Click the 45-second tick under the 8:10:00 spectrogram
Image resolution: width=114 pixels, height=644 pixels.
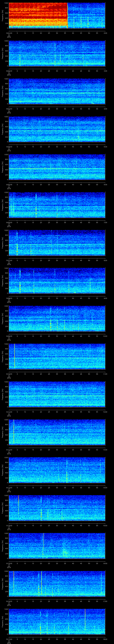pos(81,374)
